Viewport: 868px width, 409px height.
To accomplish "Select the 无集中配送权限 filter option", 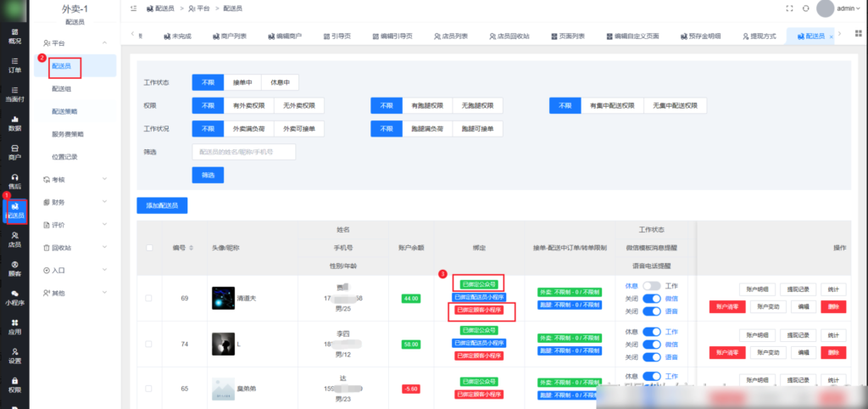I will pos(675,105).
